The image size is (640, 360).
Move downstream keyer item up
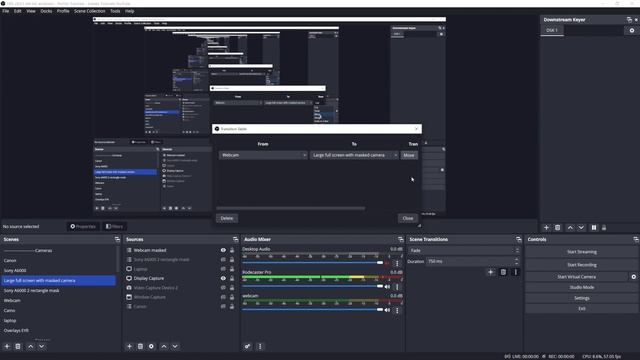570,228
